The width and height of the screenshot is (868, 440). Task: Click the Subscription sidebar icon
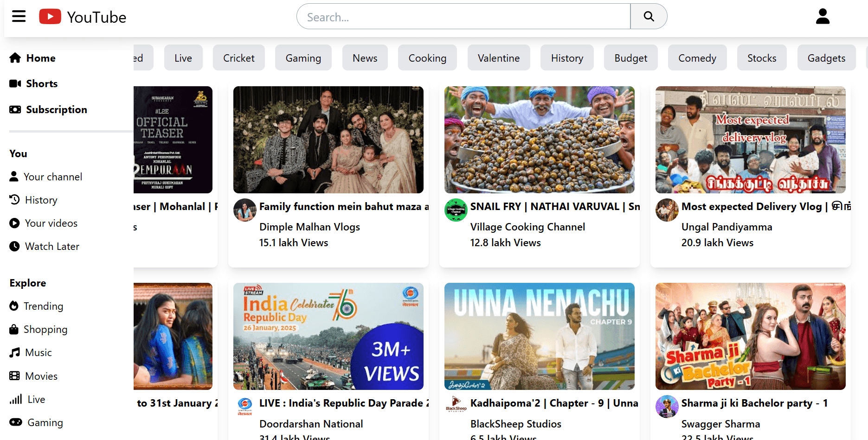[15, 109]
